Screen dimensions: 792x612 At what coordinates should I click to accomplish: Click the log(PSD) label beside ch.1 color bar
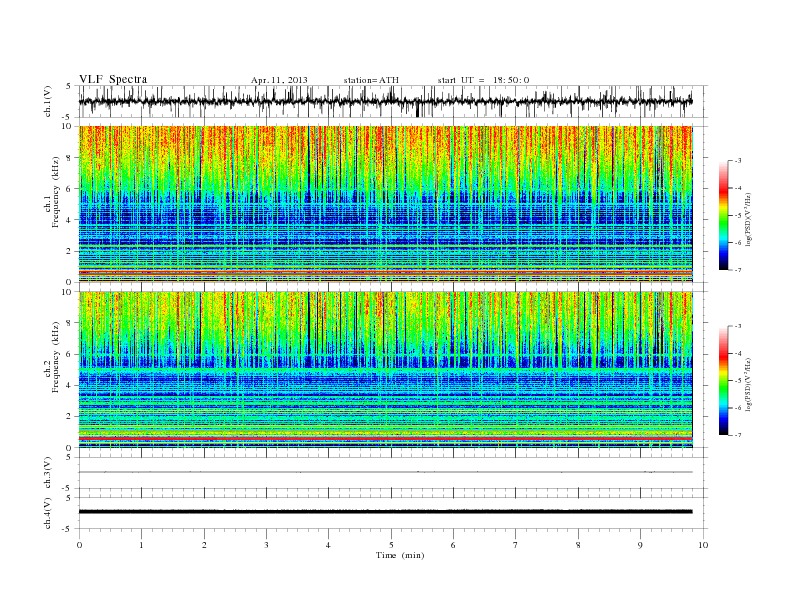click(749, 219)
